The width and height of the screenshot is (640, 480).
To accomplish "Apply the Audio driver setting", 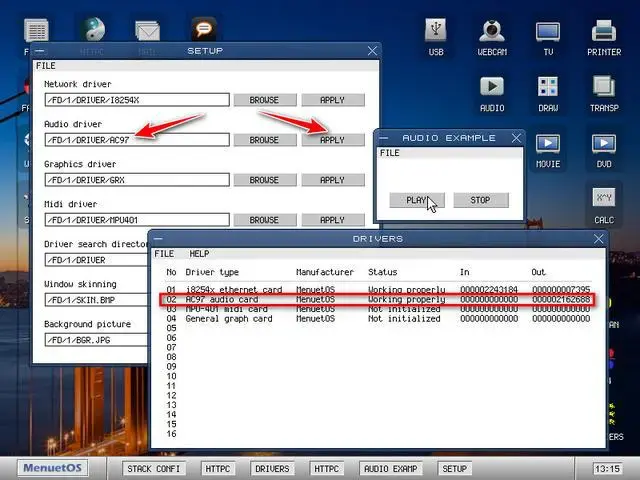I will point(332,140).
